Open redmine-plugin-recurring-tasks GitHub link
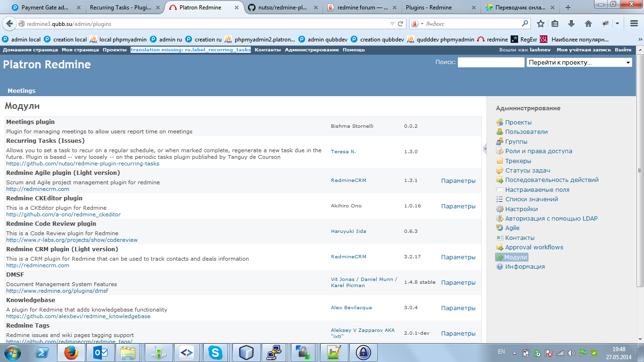 (83, 164)
